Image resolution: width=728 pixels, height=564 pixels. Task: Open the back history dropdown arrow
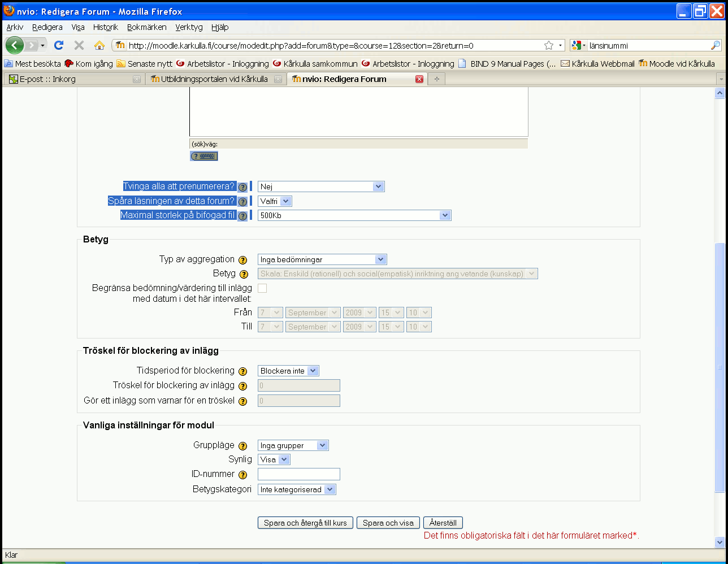point(42,45)
